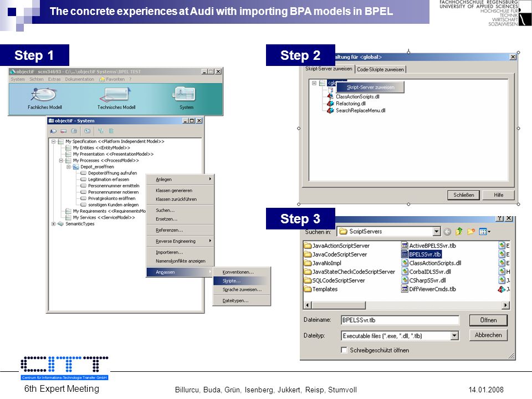Select BPELSSvr.tlb file
Viewport: 532px width, 399px height.
[x=421, y=254]
